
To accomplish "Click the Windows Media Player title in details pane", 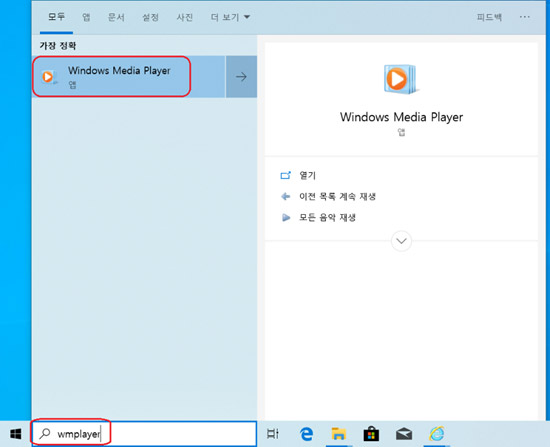I will [401, 117].
